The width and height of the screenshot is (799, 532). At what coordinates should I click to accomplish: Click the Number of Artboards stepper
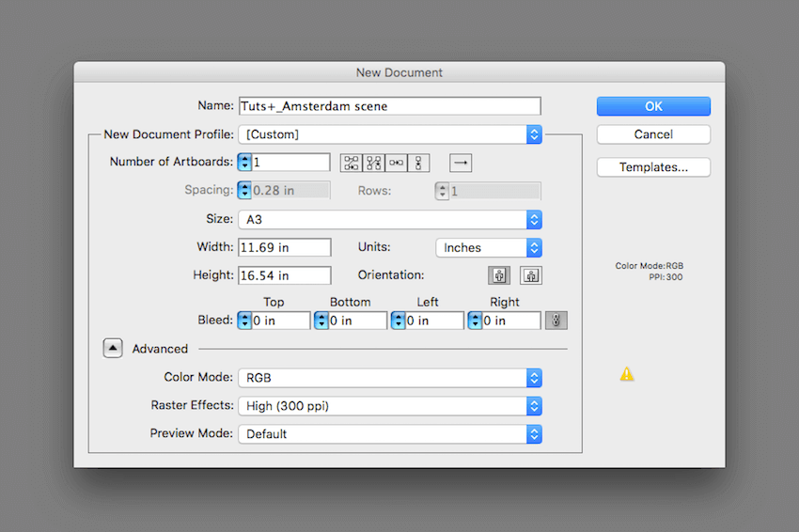[244, 163]
